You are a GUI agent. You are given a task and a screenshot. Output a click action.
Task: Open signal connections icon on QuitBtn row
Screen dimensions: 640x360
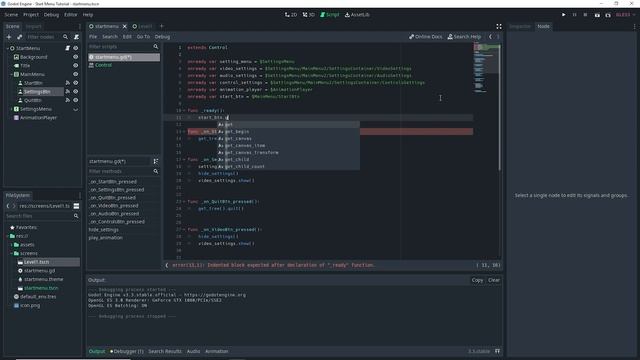click(68, 100)
